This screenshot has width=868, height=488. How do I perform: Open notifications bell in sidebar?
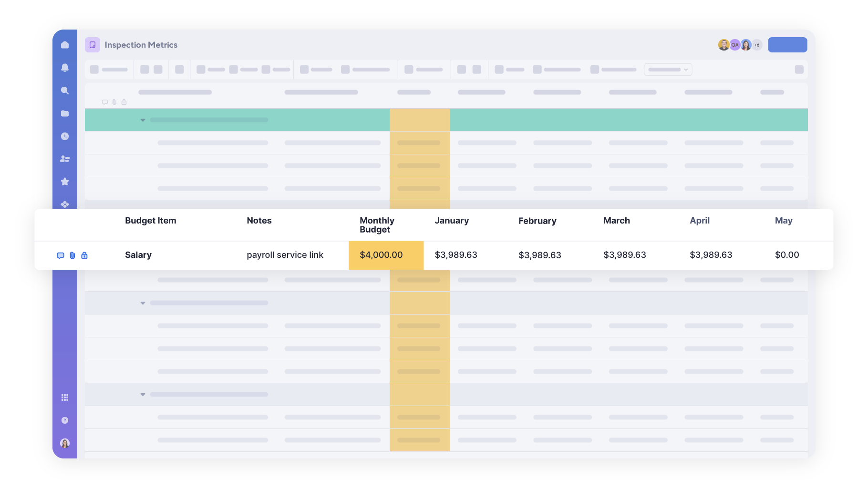coord(65,68)
